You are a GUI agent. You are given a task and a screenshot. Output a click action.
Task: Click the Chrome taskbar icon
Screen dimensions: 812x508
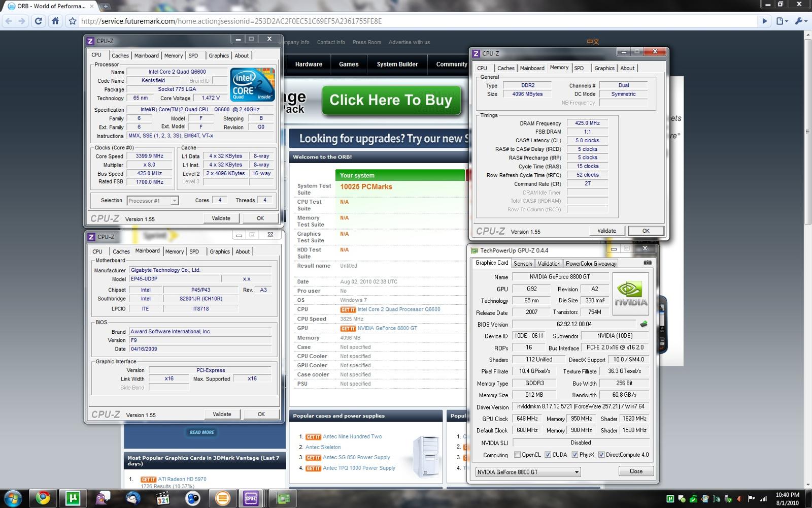click(43, 498)
